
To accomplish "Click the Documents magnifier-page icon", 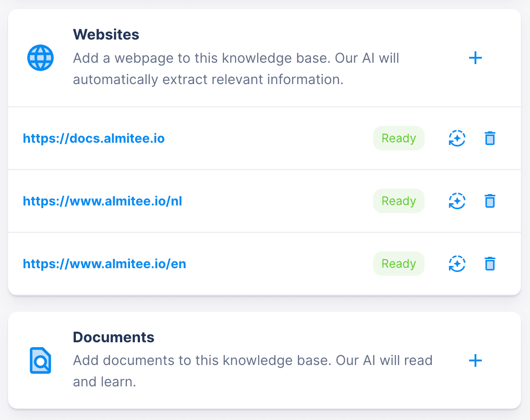I will coord(40,360).
